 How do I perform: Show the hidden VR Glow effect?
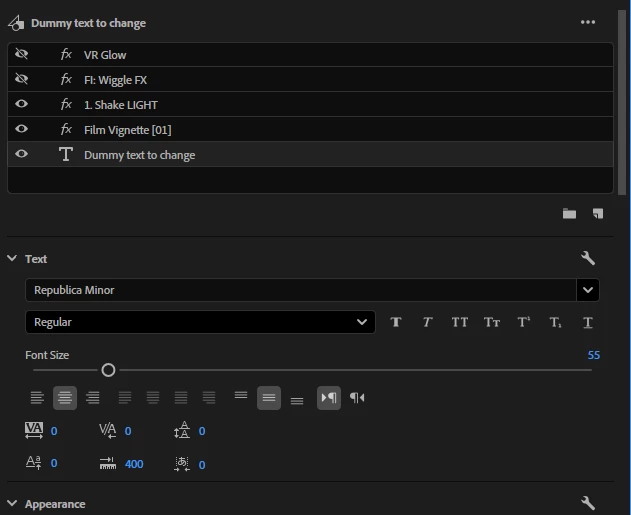pyautogui.click(x=21, y=54)
